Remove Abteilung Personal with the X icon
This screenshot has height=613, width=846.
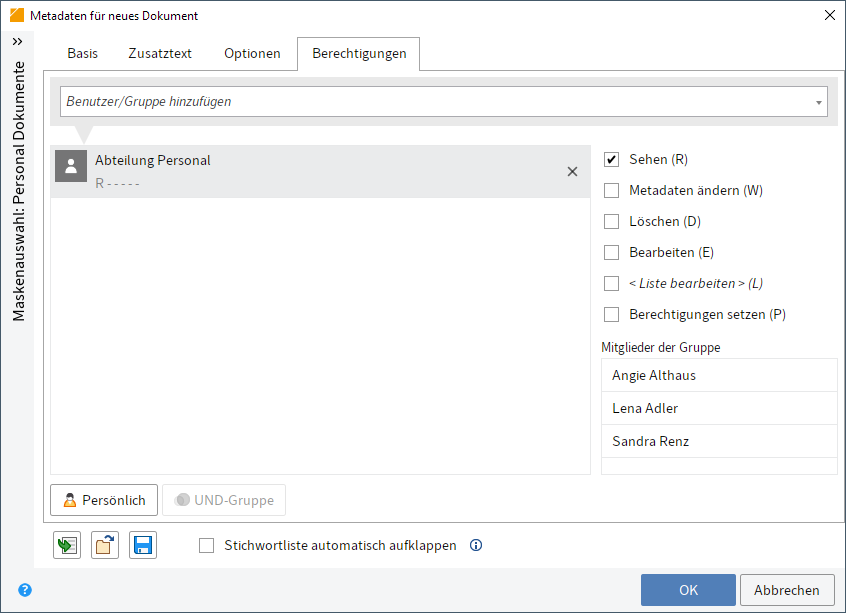(572, 172)
